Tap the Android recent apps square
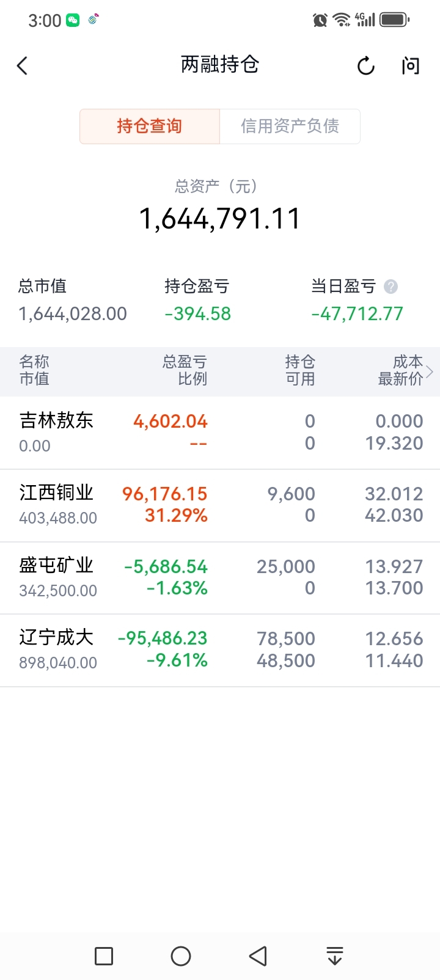This screenshot has height=980, width=440. pos(104,956)
